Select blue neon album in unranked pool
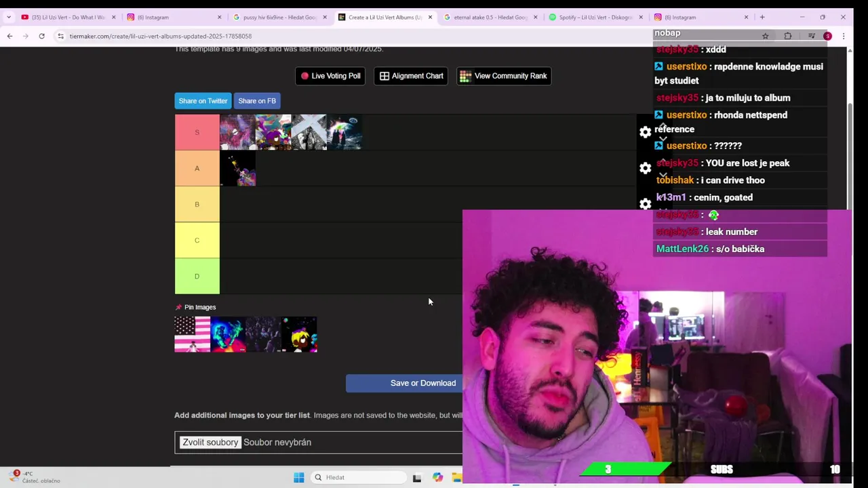This screenshot has height=488, width=868. [228, 335]
